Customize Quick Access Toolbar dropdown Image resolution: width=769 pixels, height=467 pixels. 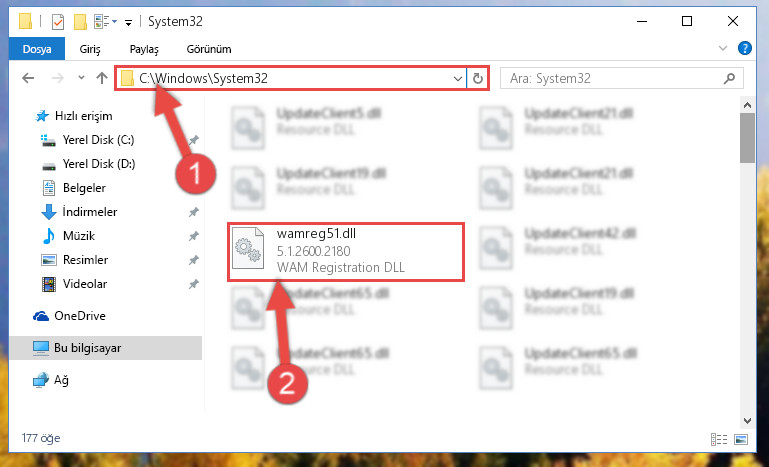tap(128, 22)
